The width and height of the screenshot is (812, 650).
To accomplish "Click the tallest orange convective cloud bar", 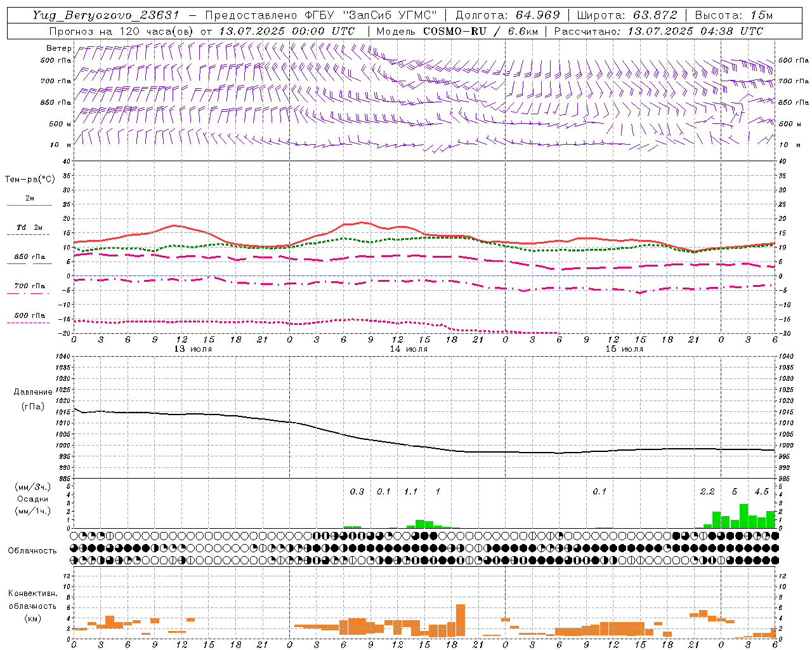I will coord(461,620).
